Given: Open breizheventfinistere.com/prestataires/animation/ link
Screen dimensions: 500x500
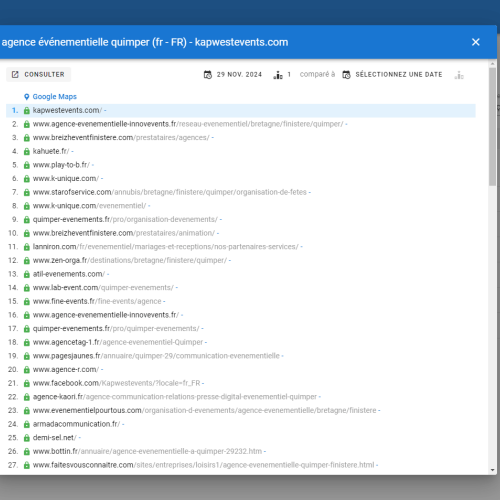Looking at the screenshot, I should point(124,233).
